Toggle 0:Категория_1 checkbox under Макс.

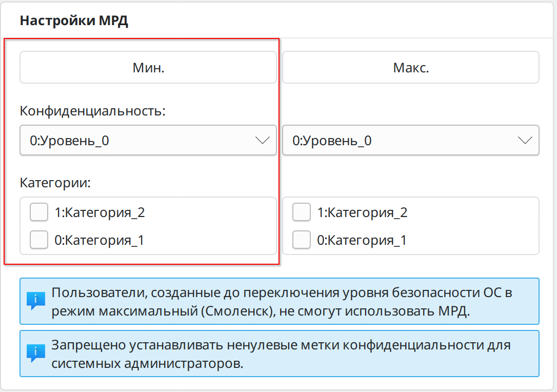tap(302, 240)
